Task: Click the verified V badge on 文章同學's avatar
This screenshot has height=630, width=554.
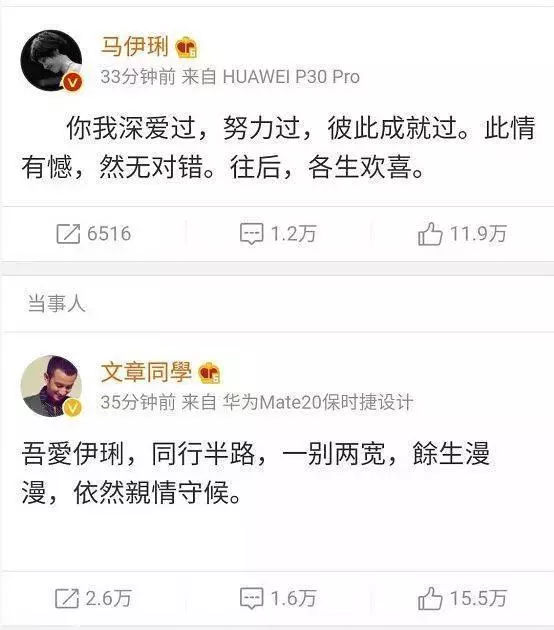Action: point(73,408)
